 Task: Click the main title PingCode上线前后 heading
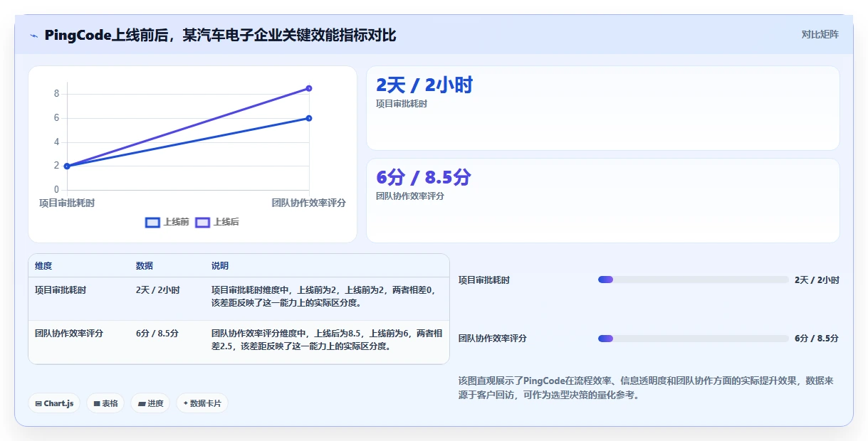click(x=220, y=35)
